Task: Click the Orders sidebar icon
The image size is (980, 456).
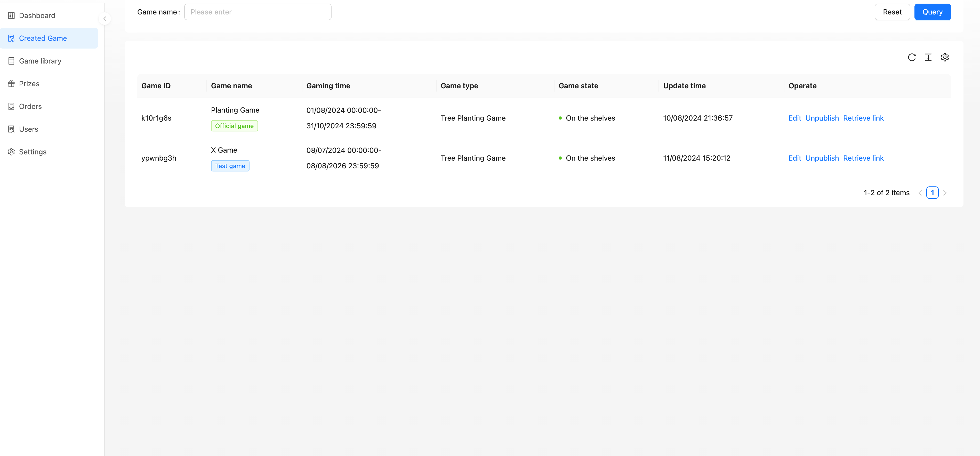Action: pyautogui.click(x=11, y=107)
